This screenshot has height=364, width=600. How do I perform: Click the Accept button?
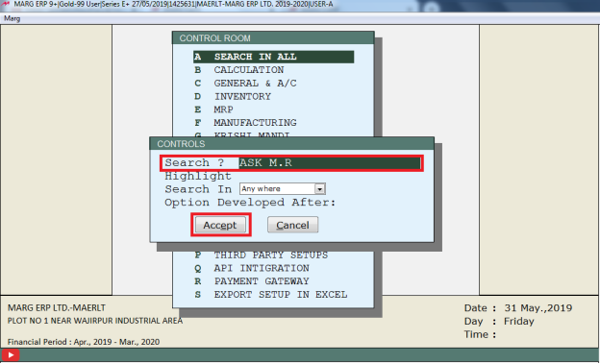220,225
